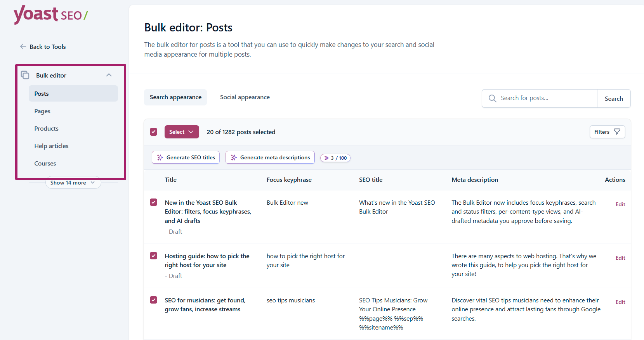Click the 'SEO for musicians: get found' post title
644x340 pixels.
(205, 305)
